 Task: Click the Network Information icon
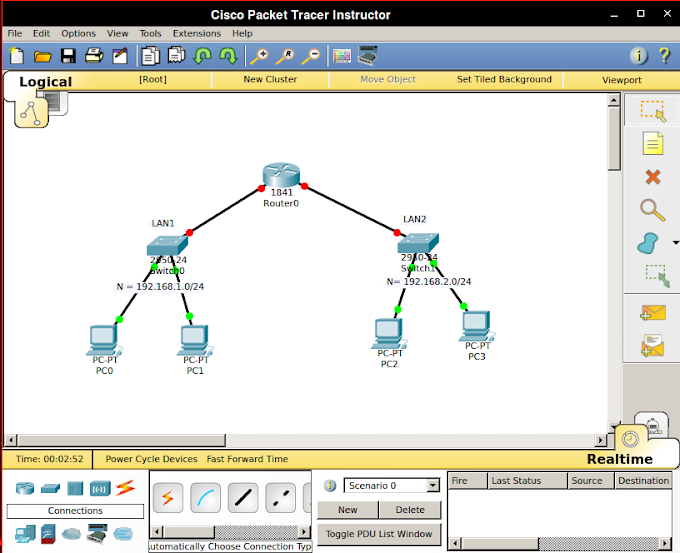[639, 56]
